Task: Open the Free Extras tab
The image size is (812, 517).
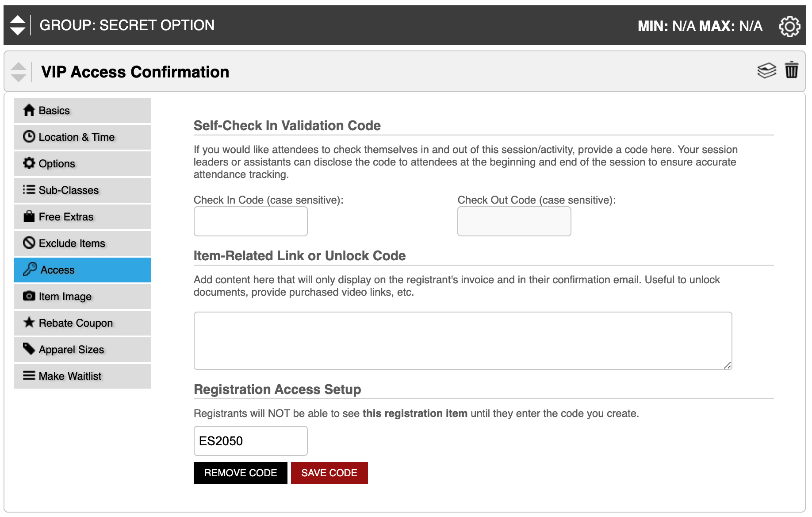Action: pyautogui.click(x=83, y=217)
